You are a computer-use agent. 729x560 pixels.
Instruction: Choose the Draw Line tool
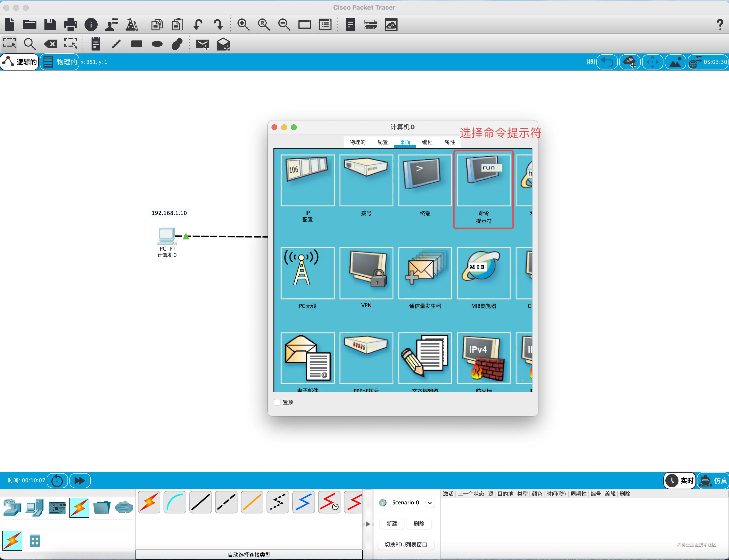[x=116, y=44]
